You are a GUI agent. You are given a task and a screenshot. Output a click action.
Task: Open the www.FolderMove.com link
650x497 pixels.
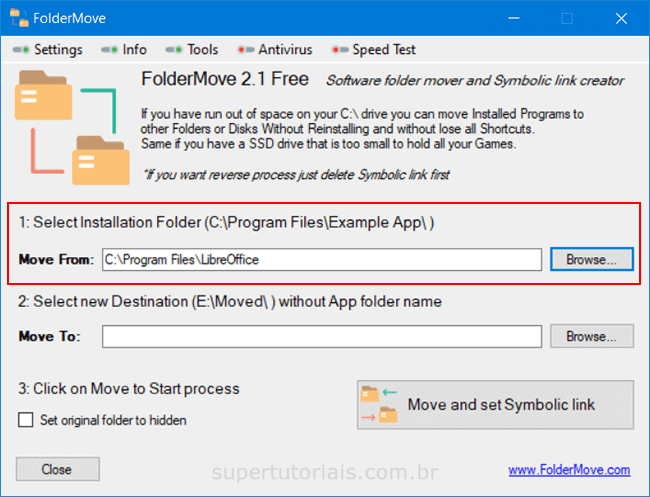pyautogui.click(x=569, y=470)
